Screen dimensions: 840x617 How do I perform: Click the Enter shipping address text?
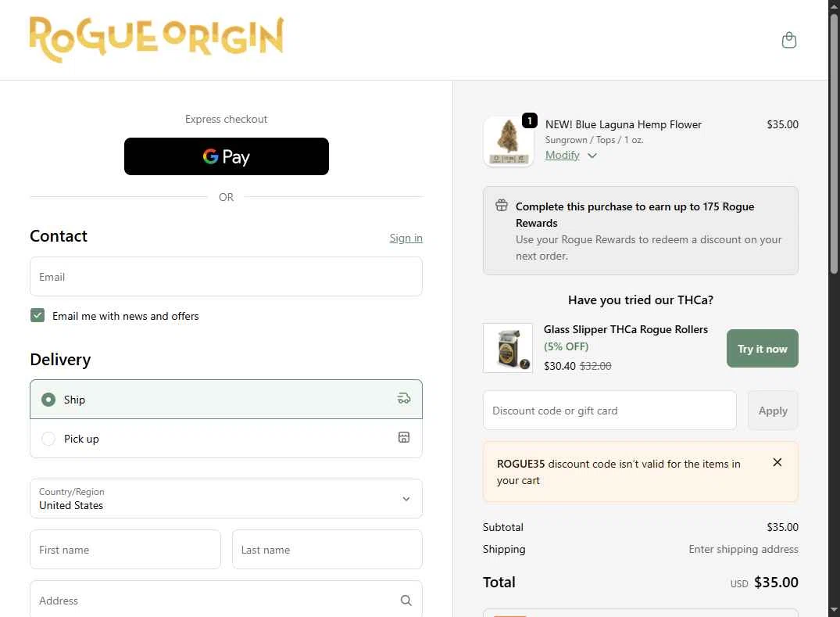744,550
